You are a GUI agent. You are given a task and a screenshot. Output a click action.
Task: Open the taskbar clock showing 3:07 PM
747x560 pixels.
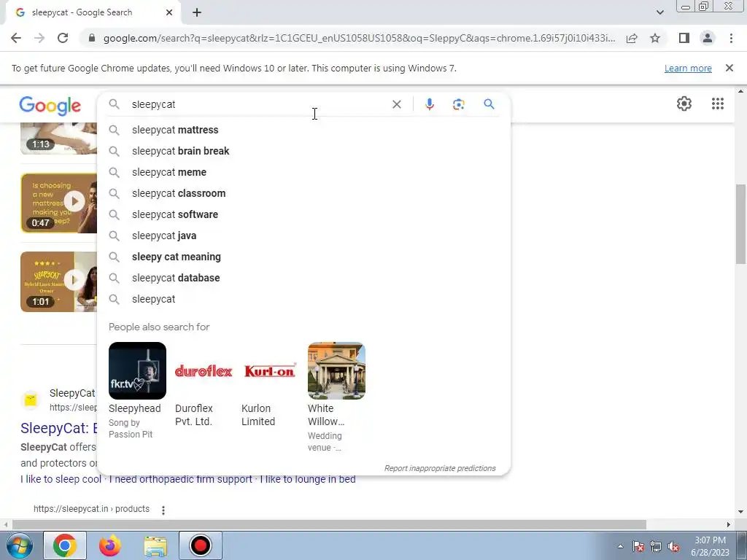pyautogui.click(x=710, y=546)
